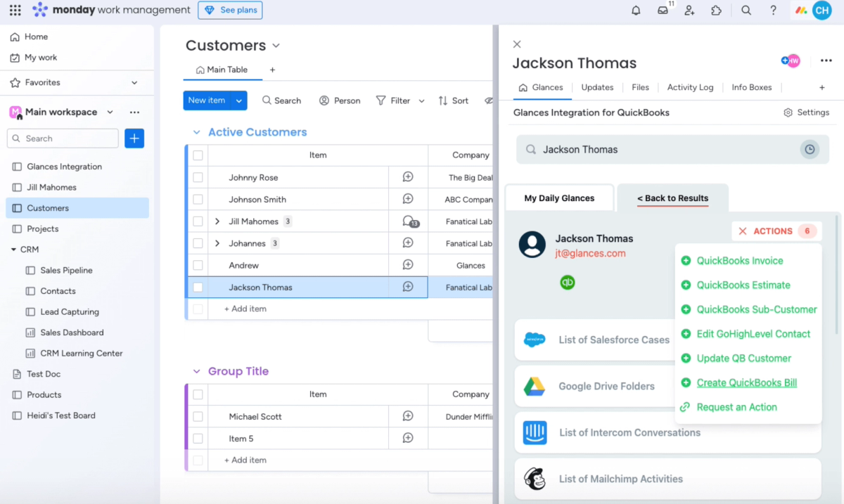
Task: Click the Jackson Thomas Glances search field
Action: point(672,150)
